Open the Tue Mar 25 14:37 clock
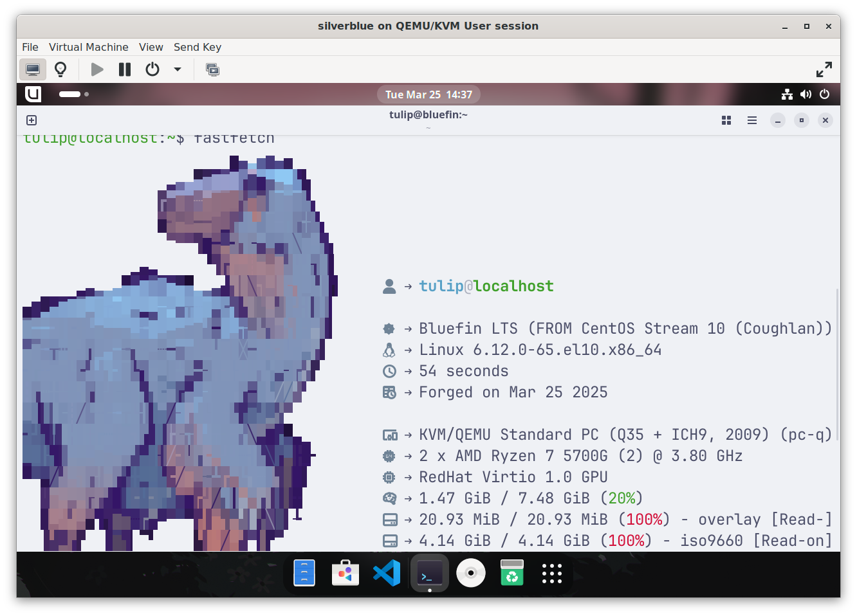 [428, 95]
